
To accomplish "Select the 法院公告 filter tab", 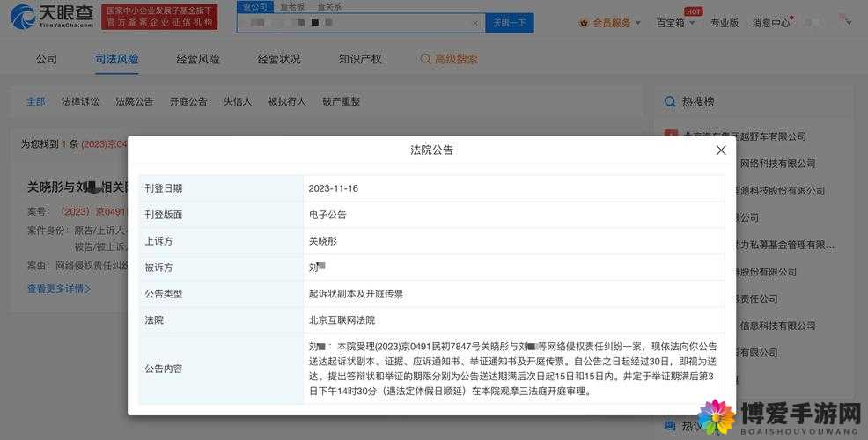I will [135, 101].
